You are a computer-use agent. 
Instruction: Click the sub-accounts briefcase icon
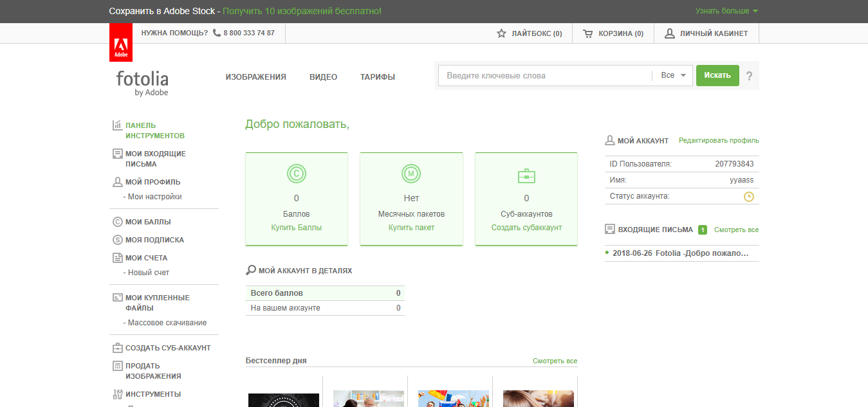(526, 176)
